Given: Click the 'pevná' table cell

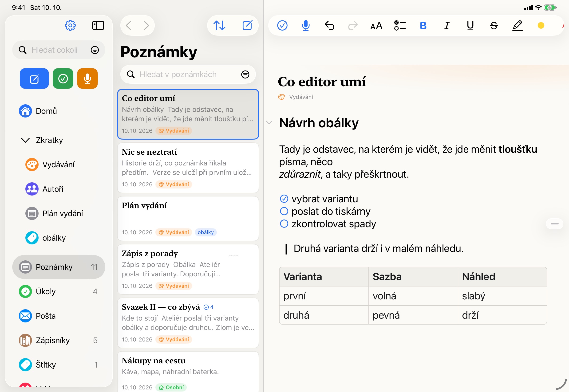Looking at the screenshot, I should (413, 315).
